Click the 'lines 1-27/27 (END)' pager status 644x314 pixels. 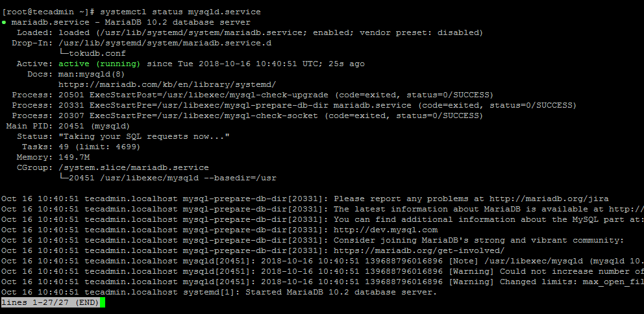pyautogui.click(x=50, y=302)
